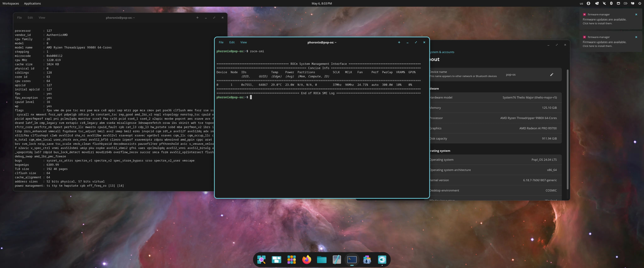Open the Bluetooth applet in top panel
Viewport: 644px width, 268px height.
[x=611, y=3]
